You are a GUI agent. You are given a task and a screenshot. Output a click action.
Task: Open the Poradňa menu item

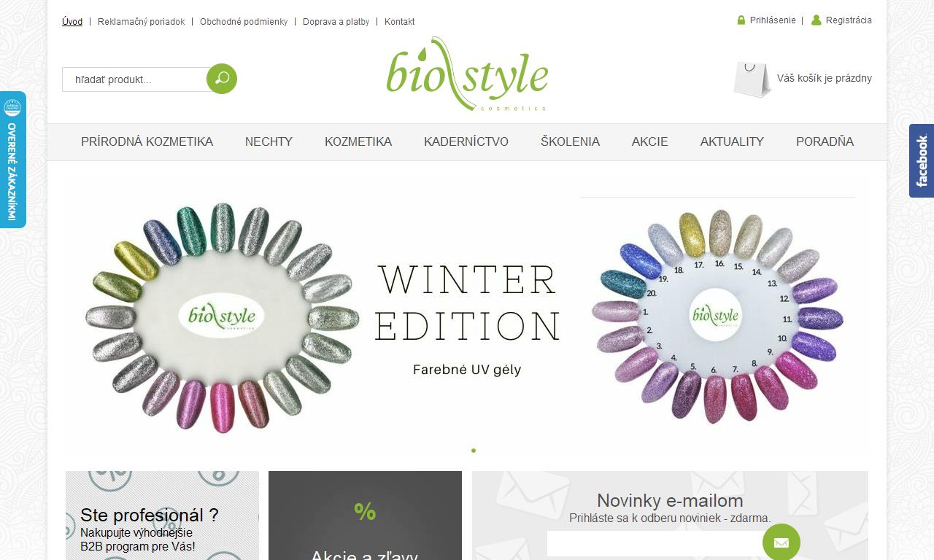point(825,142)
